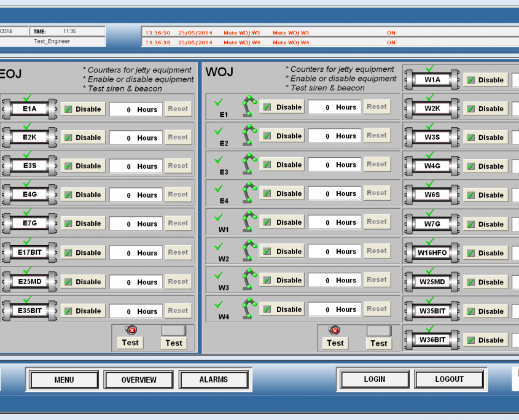Click the W2 loading arm icon

click(x=248, y=249)
